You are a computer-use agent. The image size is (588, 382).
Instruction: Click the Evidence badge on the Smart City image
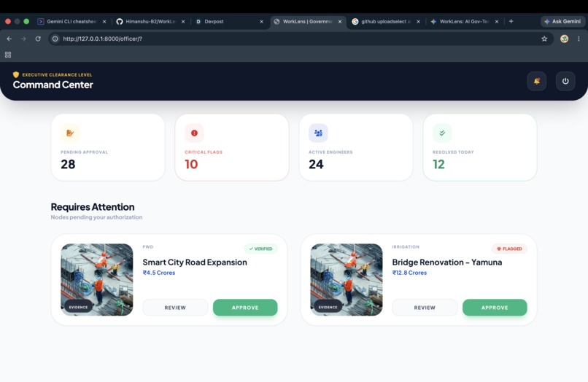(78, 307)
